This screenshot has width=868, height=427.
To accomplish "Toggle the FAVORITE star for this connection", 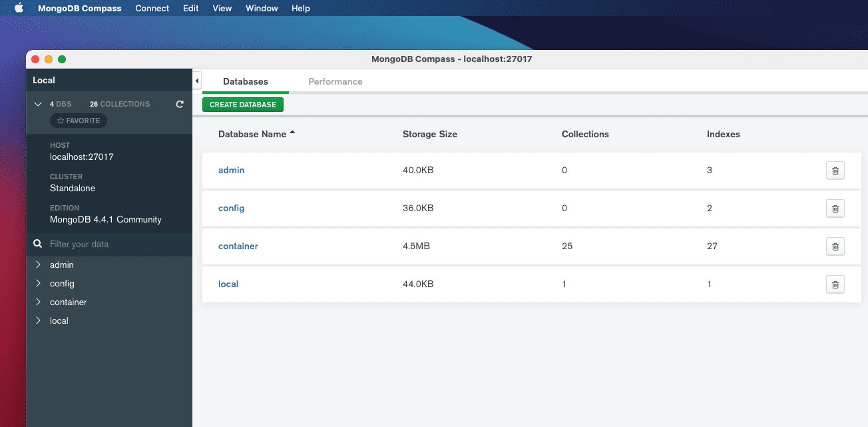I will click(78, 121).
